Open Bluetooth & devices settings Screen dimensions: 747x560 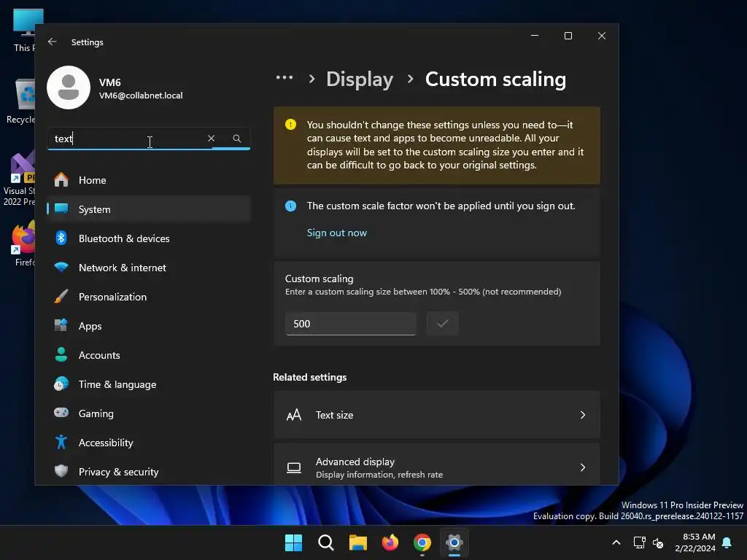[149, 238]
